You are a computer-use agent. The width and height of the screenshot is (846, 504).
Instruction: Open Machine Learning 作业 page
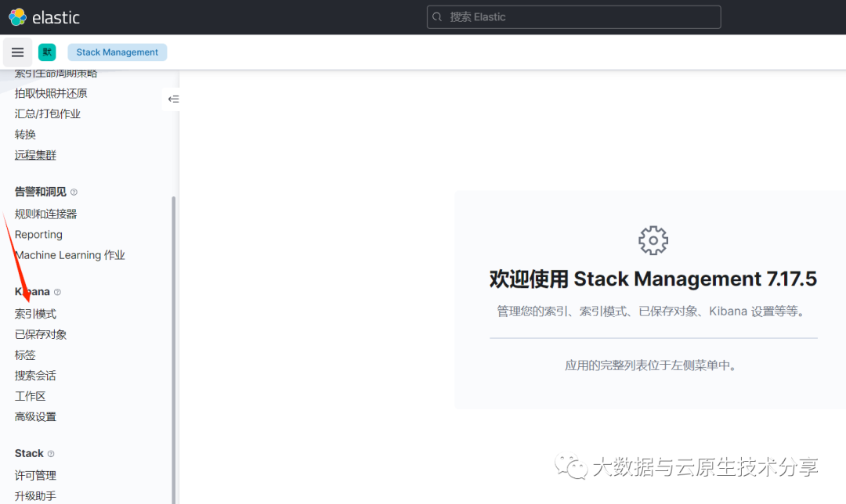[70, 255]
